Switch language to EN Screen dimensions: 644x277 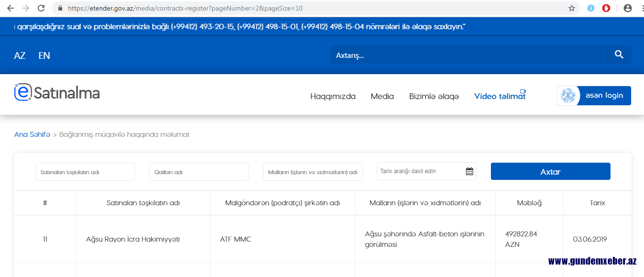point(44,55)
